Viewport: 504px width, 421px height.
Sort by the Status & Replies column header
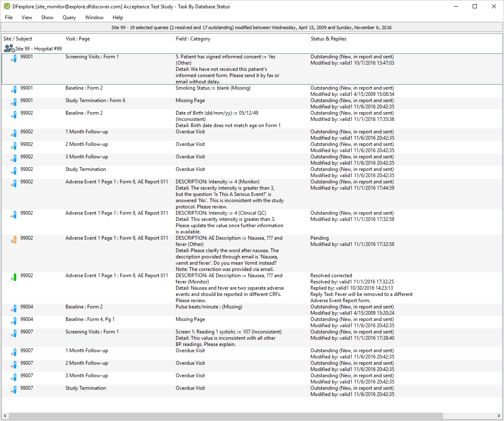click(328, 39)
